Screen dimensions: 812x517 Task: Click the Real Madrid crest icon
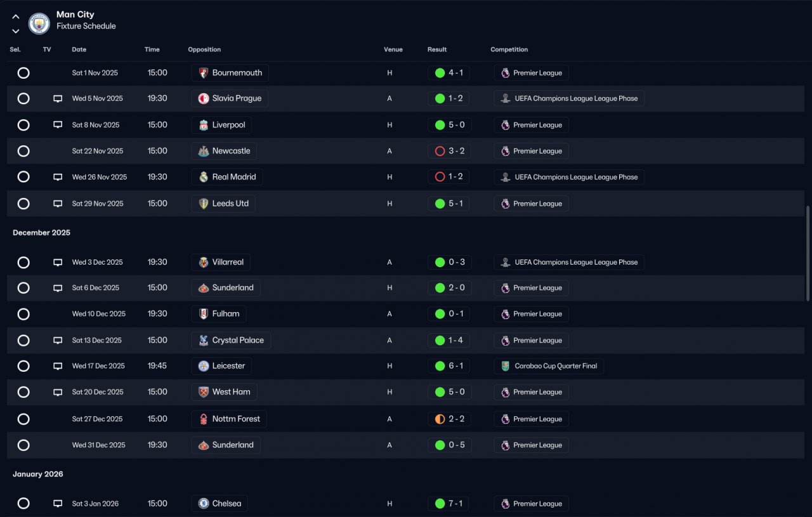click(204, 177)
